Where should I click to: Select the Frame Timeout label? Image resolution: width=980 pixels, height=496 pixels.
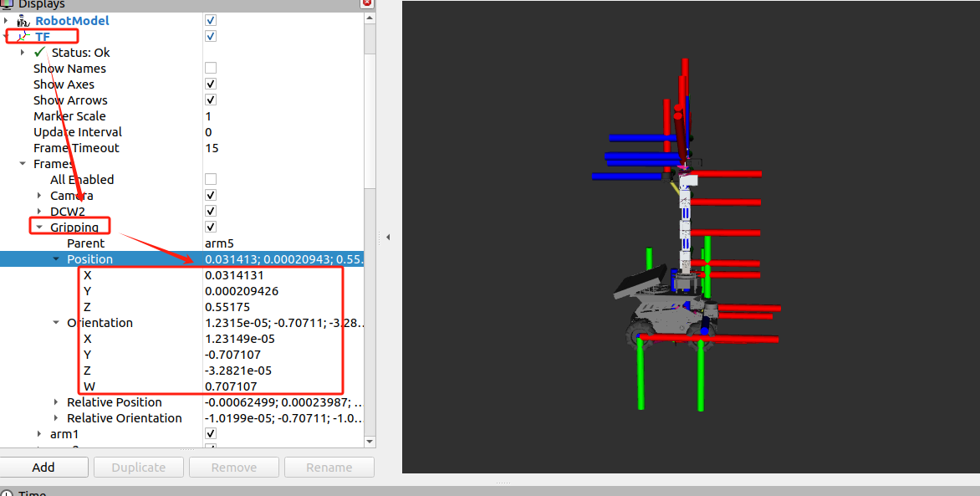coord(76,148)
